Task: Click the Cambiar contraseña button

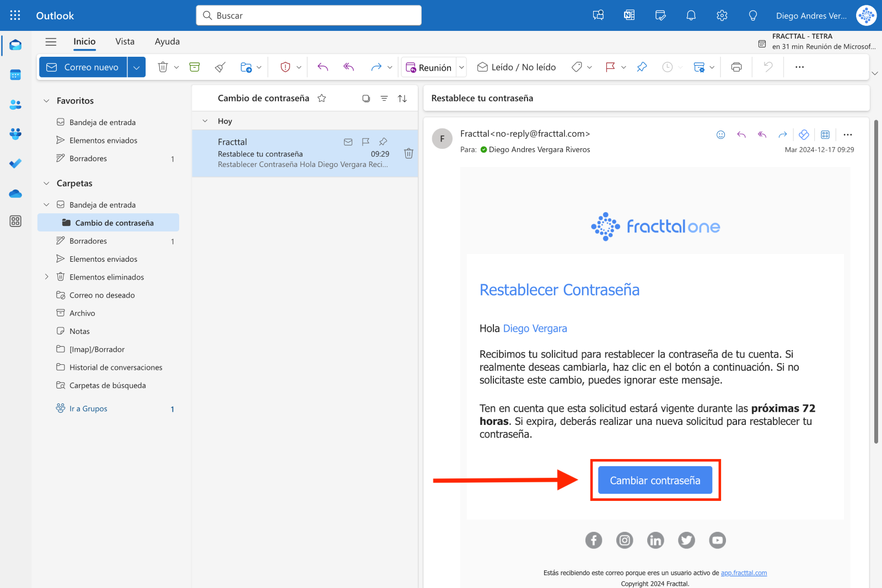Action: tap(655, 480)
